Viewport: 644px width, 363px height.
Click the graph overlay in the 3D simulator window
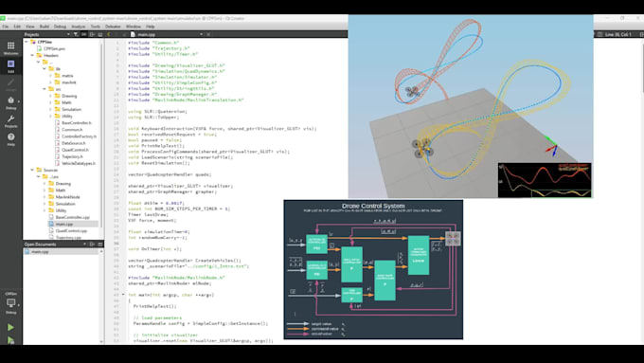(545, 180)
